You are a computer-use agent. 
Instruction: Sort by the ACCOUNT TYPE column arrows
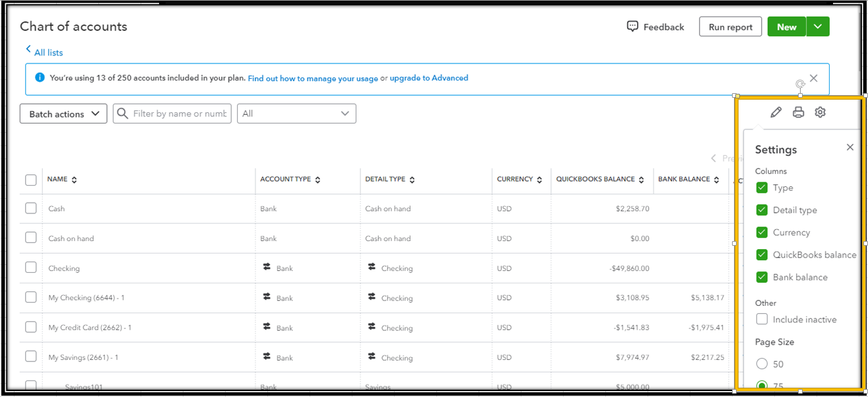click(317, 180)
